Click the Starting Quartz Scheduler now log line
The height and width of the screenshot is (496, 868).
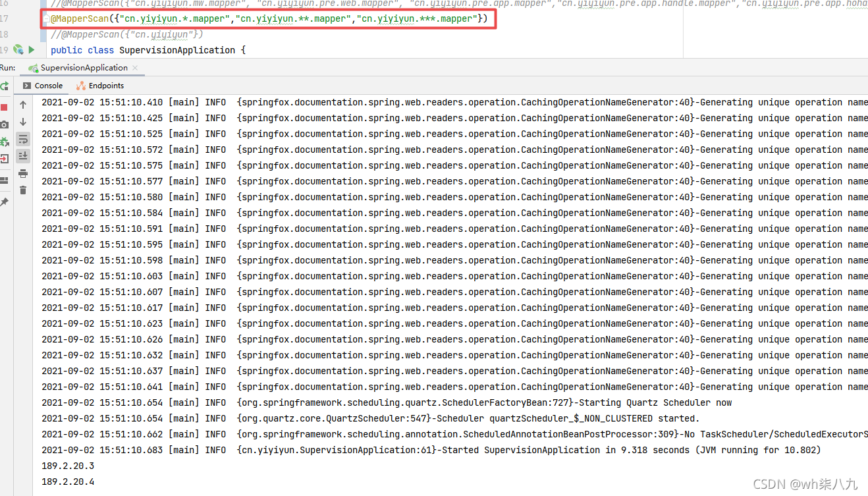387,402
